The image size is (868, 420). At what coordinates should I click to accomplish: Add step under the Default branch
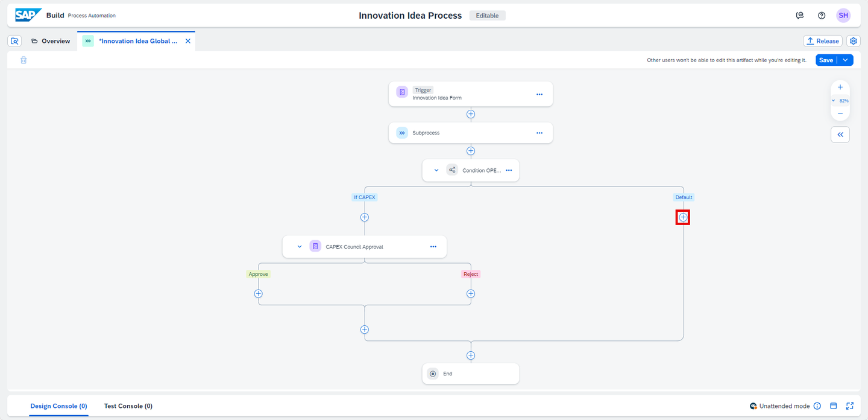tap(683, 217)
